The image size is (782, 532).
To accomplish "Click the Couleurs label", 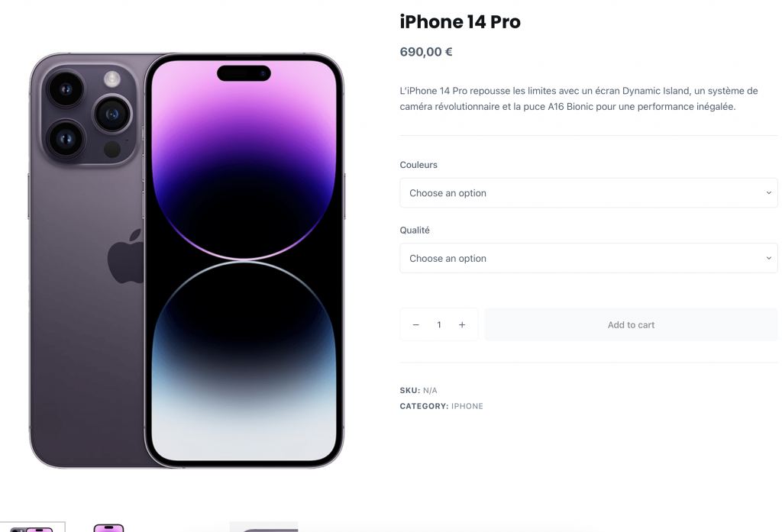I will point(418,165).
